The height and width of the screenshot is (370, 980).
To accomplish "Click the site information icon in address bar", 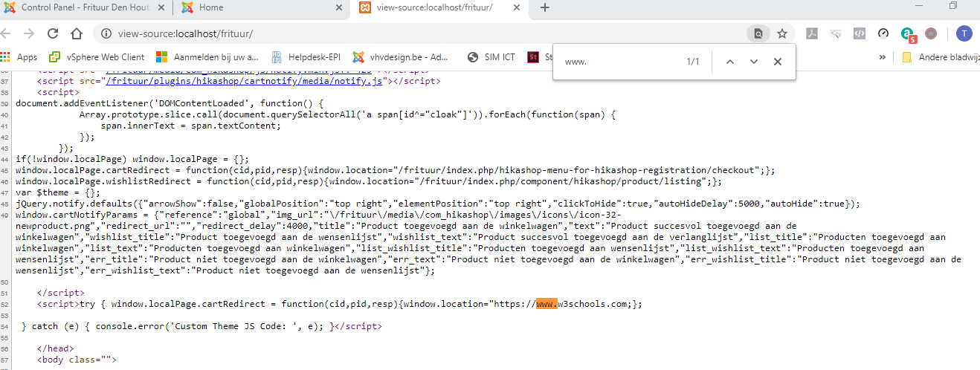I will (106, 33).
